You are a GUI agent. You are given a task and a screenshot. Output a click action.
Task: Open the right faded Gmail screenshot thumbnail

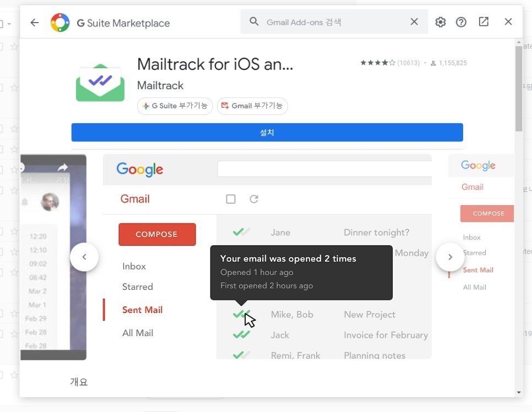pyautogui.click(x=481, y=224)
